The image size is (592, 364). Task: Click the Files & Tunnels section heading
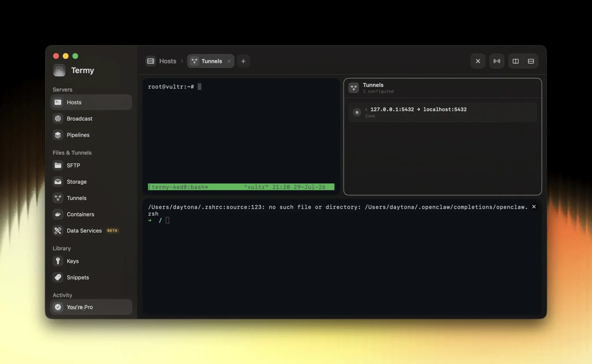[72, 153]
